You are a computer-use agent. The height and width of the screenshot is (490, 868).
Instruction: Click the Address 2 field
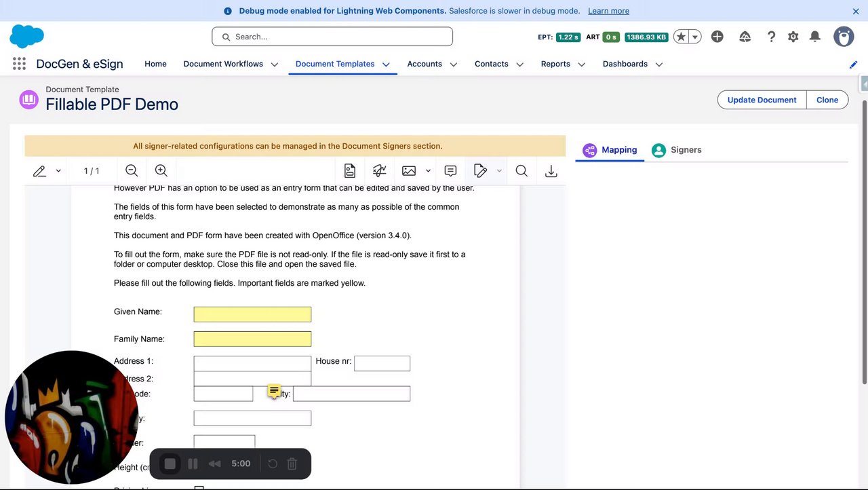pos(252,379)
